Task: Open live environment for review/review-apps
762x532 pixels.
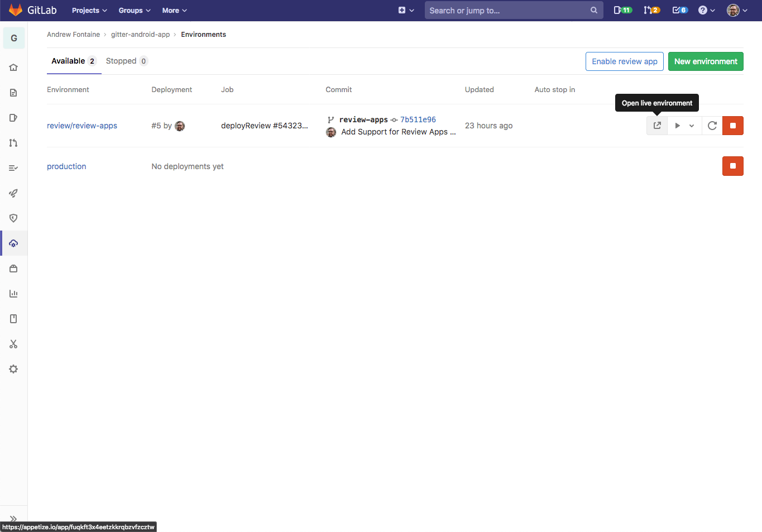Action: (x=656, y=125)
